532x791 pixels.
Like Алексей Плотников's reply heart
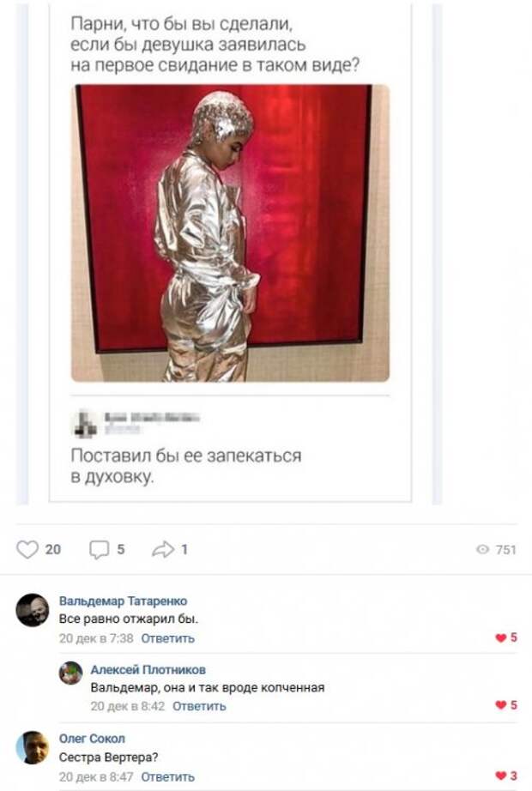(x=500, y=705)
